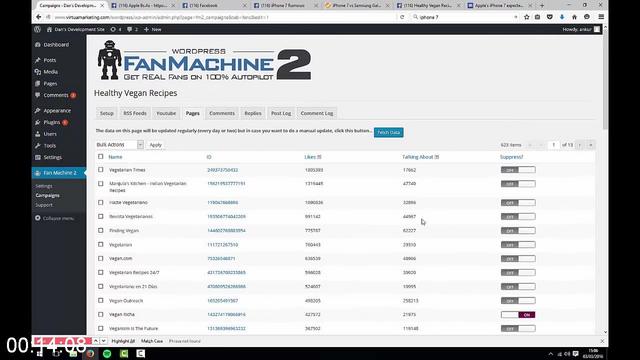Go to next page of items
The width and height of the screenshot is (640, 360).
[579, 145]
